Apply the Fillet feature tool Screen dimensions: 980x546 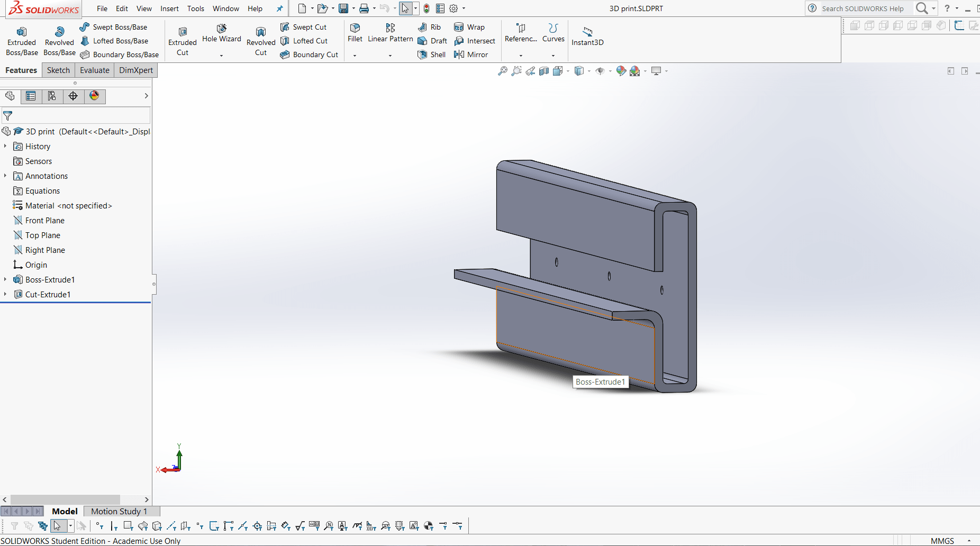[x=355, y=32]
